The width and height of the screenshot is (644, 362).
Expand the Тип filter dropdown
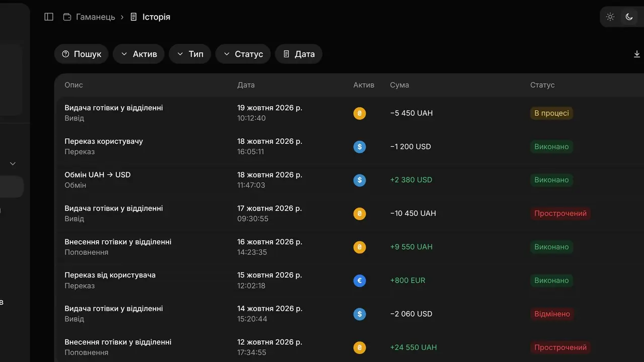(x=190, y=54)
